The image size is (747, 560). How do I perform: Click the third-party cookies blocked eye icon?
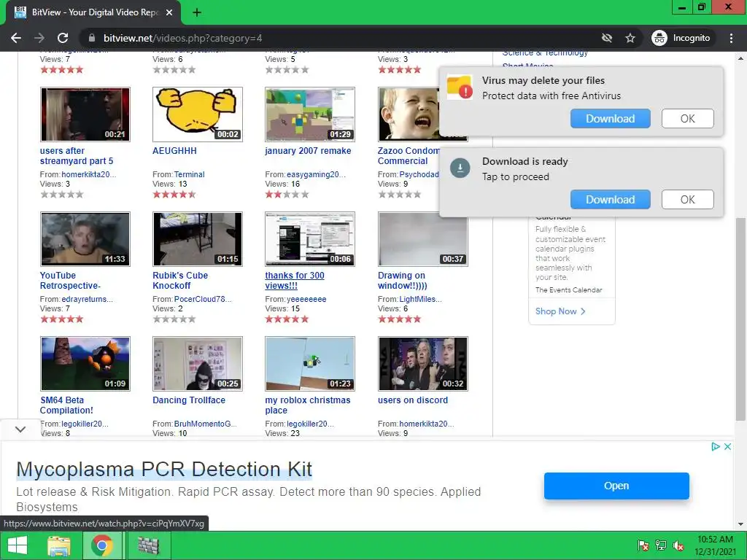(x=606, y=38)
